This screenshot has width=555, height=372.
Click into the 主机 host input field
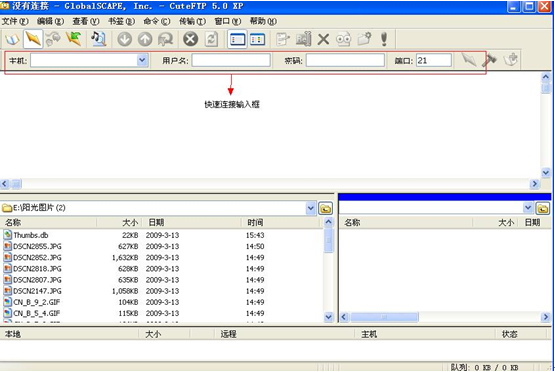pyautogui.click(x=84, y=60)
